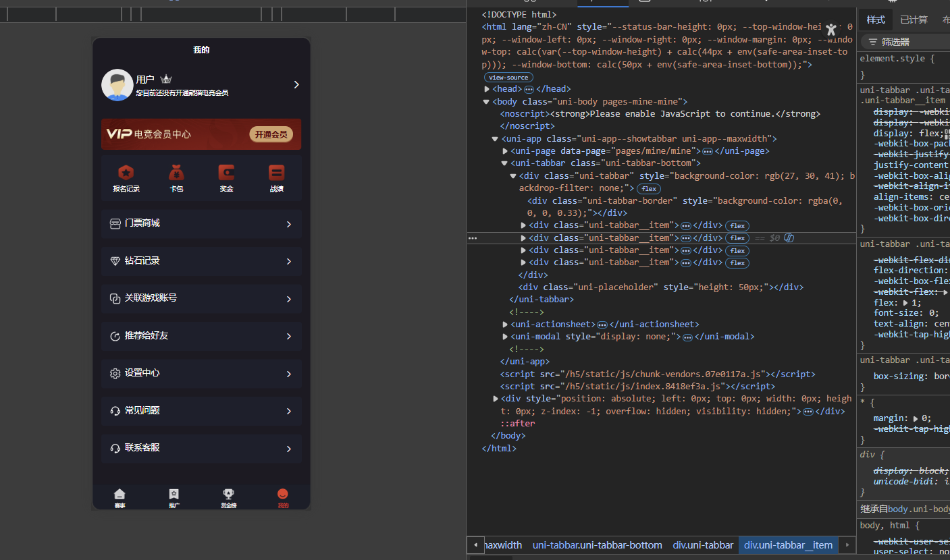This screenshot has width=950, height=560.
Task: Click the 推广 bookmark tab icon
Action: (x=174, y=495)
